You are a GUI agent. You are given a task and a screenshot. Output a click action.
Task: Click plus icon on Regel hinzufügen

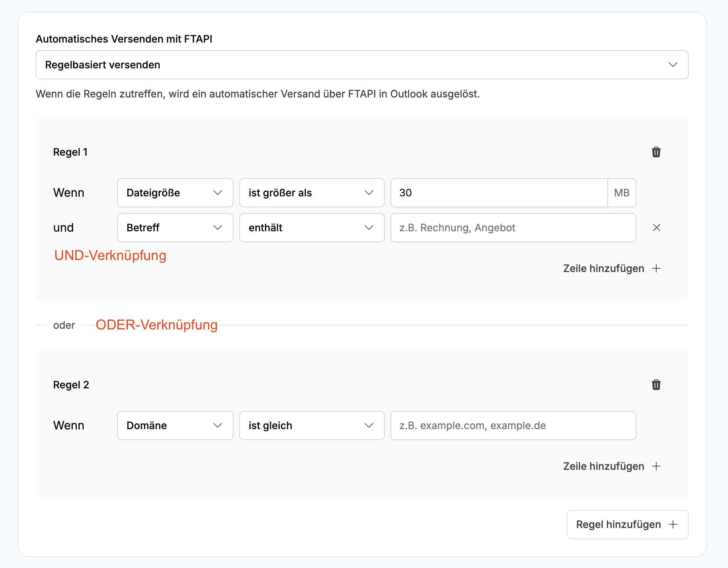[x=673, y=524]
